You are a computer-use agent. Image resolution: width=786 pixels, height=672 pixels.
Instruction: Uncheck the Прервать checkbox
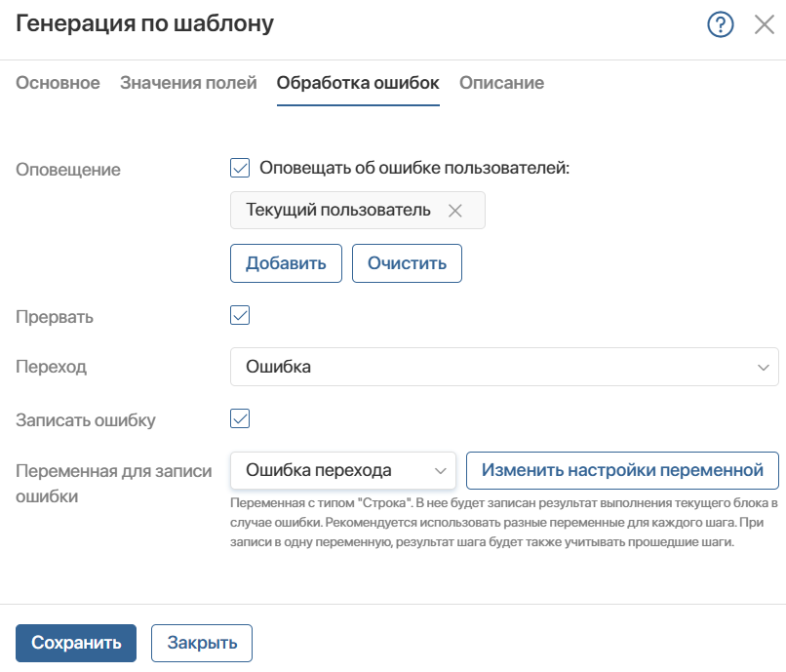tap(240, 315)
